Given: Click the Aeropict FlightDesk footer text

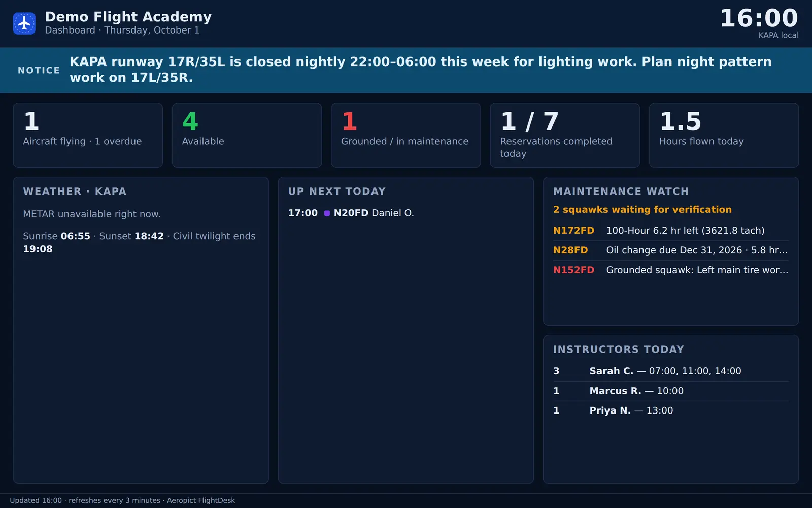Looking at the screenshot, I should point(201,500).
